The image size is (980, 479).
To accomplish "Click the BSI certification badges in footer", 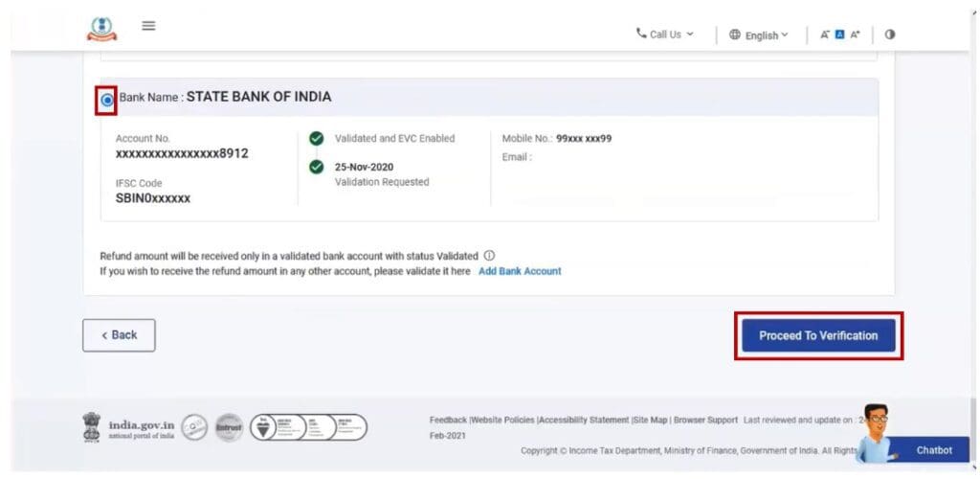I will (x=309, y=427).
